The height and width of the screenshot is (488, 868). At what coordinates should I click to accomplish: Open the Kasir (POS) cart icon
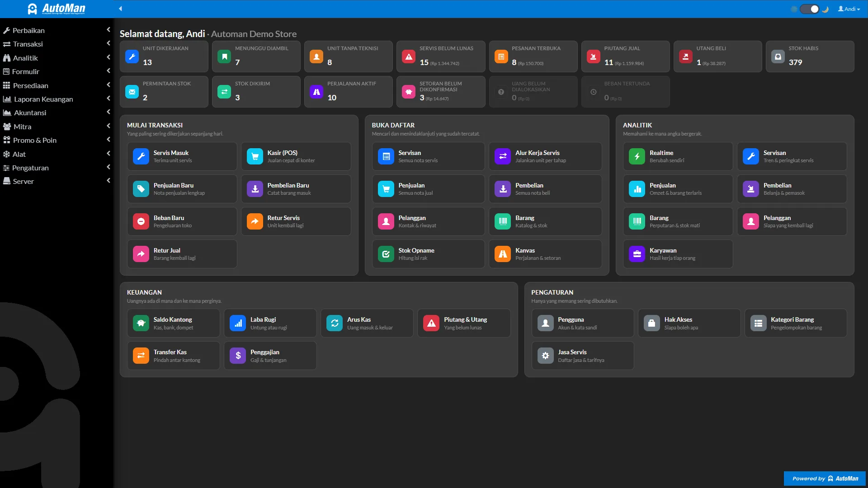point(255,156)
